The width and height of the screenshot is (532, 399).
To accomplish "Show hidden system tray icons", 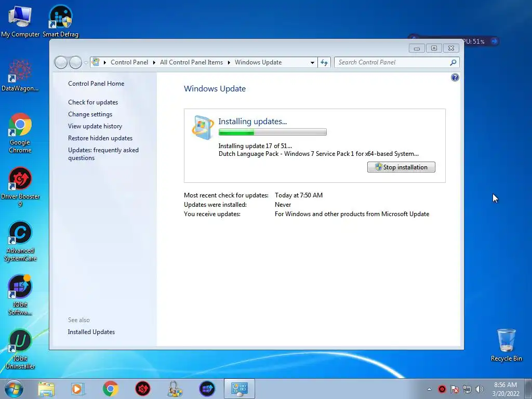I will pos(429,389).
